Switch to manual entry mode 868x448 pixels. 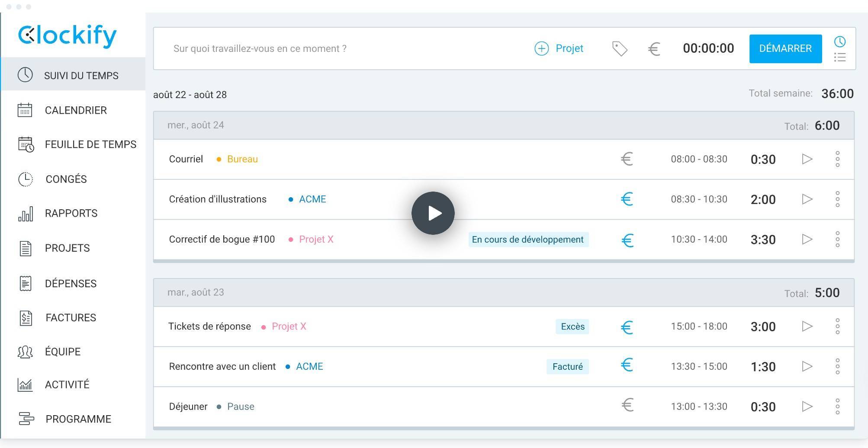(840, 56)
